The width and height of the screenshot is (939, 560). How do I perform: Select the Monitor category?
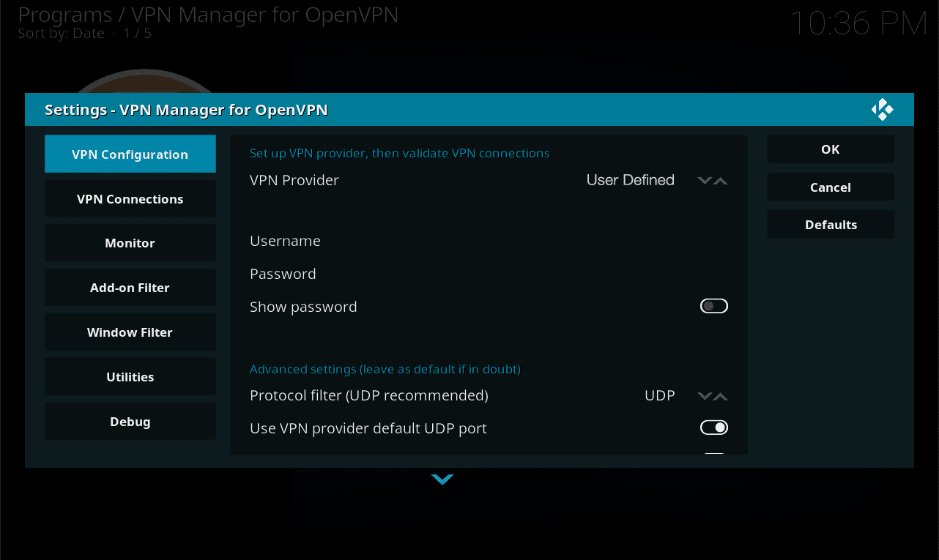[130, 243]
